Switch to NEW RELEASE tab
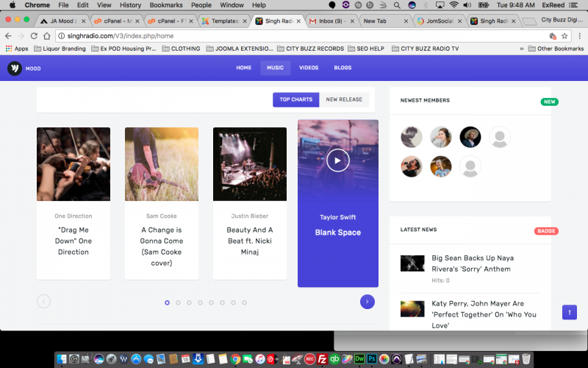Image resolution: width=588 pixels, height=368 pixels. pos(344,99)
